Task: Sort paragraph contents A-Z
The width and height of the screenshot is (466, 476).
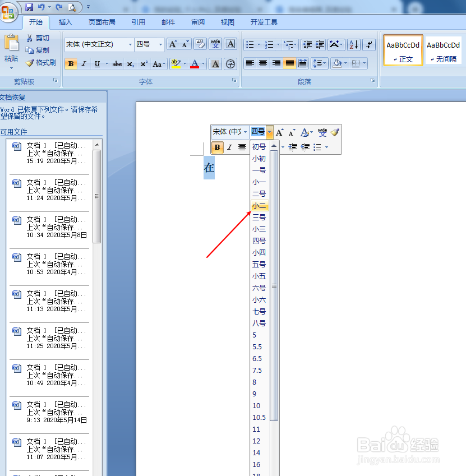Action: pyautogui.click(x=354, y=45)
